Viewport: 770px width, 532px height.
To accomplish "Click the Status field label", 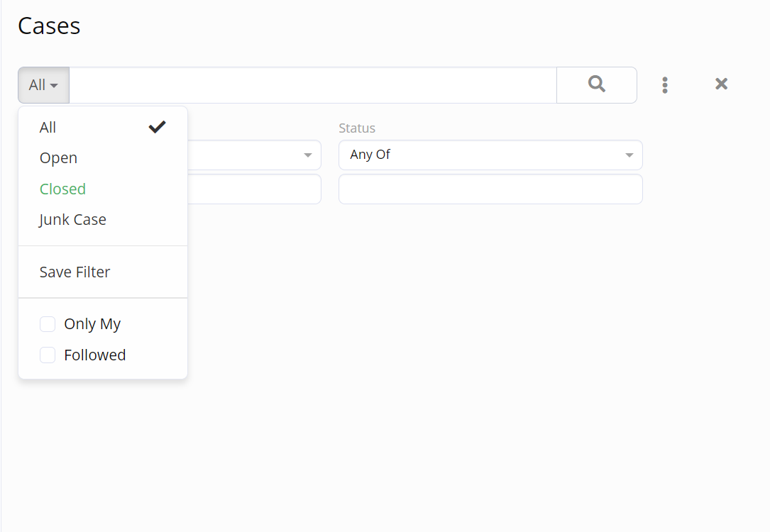I will [x=357, y=128].
